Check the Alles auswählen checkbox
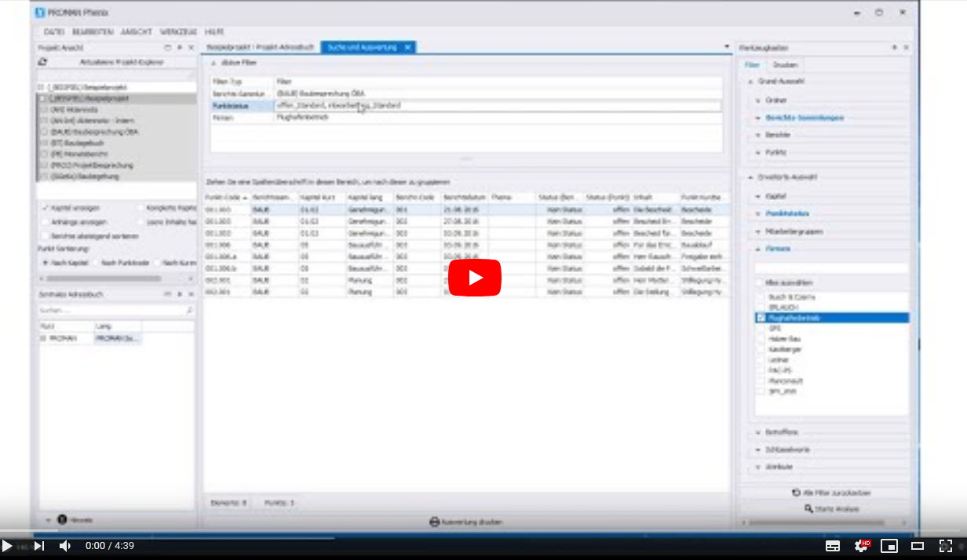This screenshot has width=967, height=560. pos(761,282)
